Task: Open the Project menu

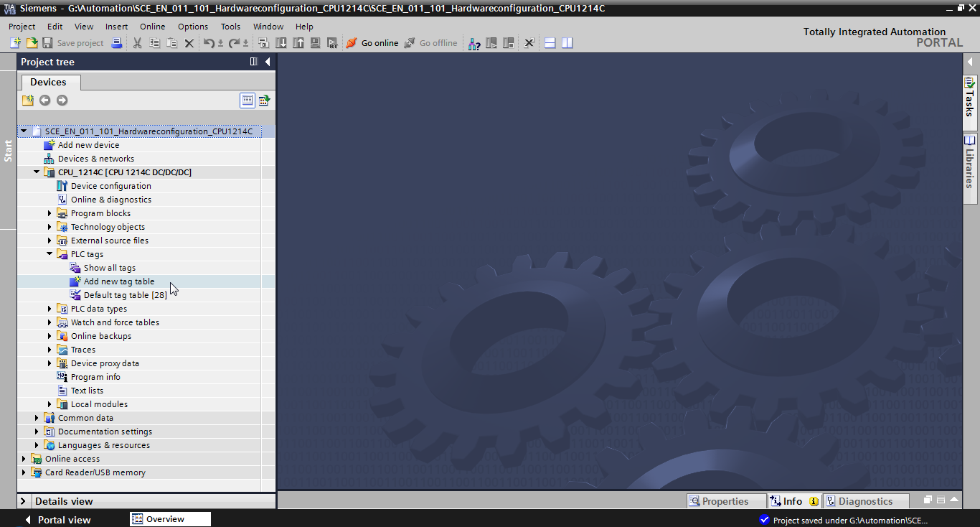Action: click(x=22, y=27)
